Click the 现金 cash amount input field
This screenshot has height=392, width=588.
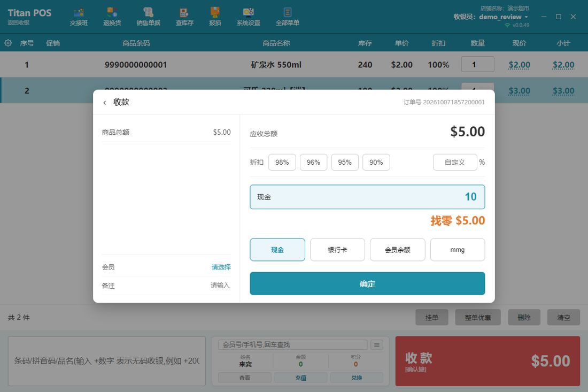coord(367,197)
